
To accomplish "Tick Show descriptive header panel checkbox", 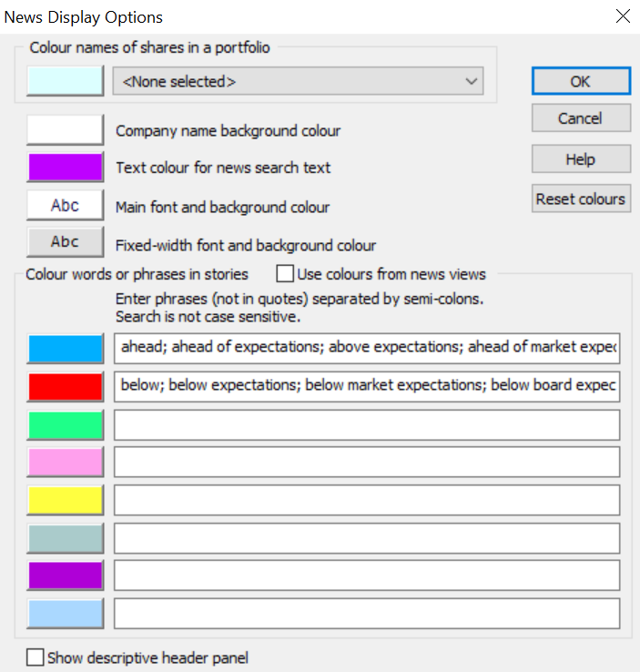I will click(x=35, y=657).
